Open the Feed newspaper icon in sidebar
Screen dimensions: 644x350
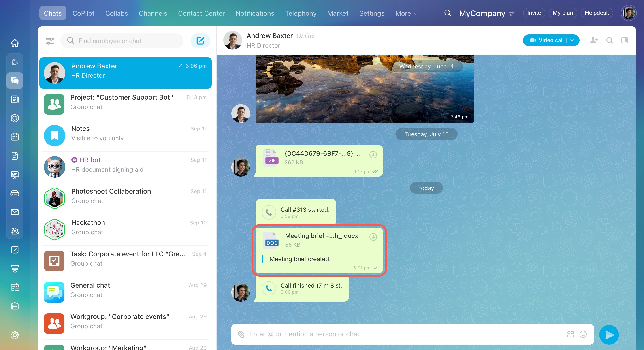[x=15, y=99]
